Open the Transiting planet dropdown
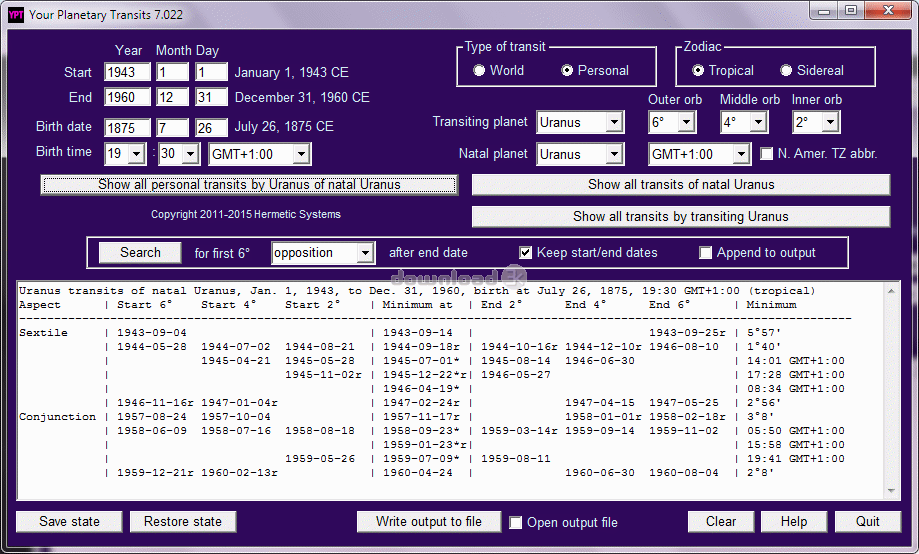The image size is (919, 554). point(614,122)
